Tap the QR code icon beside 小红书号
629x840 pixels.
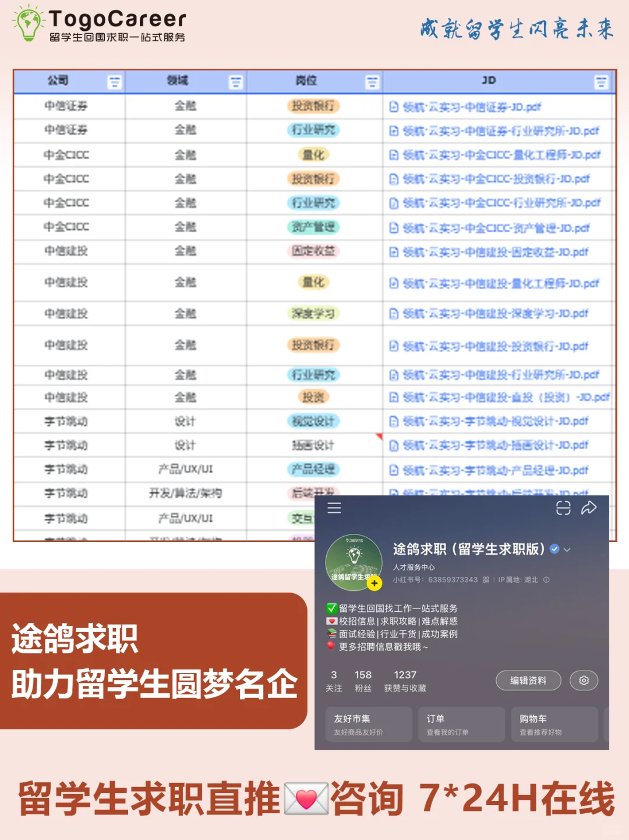[x=486, y=580]
